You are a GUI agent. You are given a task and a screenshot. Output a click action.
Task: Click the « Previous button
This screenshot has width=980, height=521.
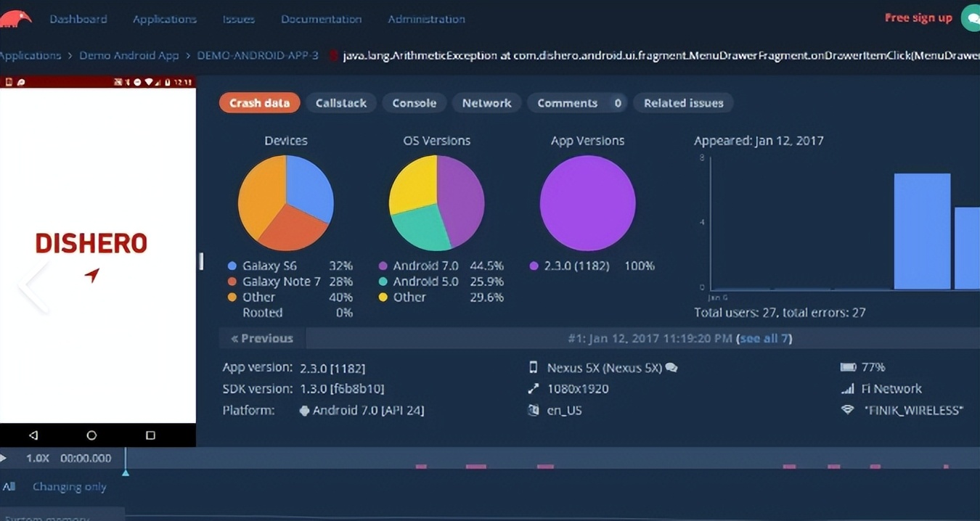262,338
